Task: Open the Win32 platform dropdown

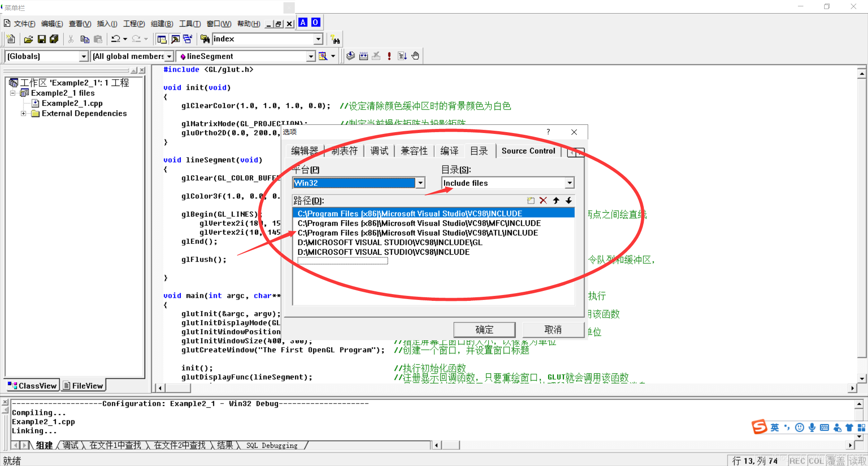Action: click(420, 183)
